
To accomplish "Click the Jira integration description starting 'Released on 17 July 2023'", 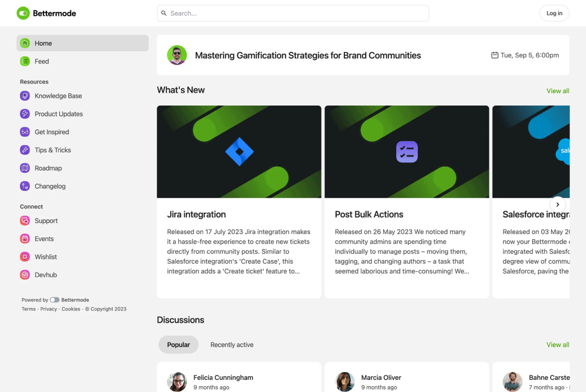I will 239,251.
